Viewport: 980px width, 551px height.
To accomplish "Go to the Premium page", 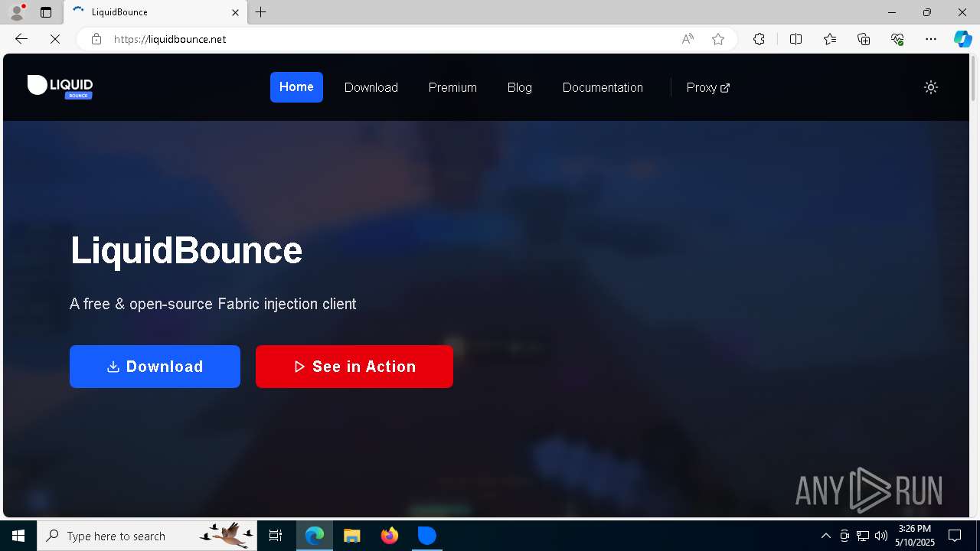I will (x=452, y=87).
